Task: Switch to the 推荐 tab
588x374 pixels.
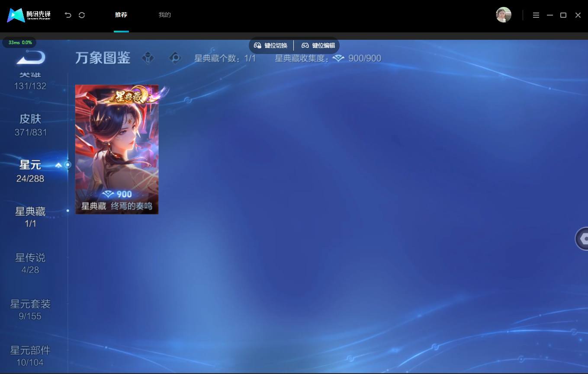Action: coord(121,15)
